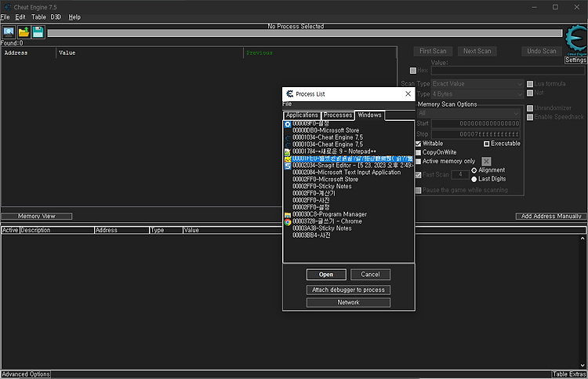The image size is (588, 379).
Task: Open the value Type 4 Bytes dropdown
Action: pos(477,94)
